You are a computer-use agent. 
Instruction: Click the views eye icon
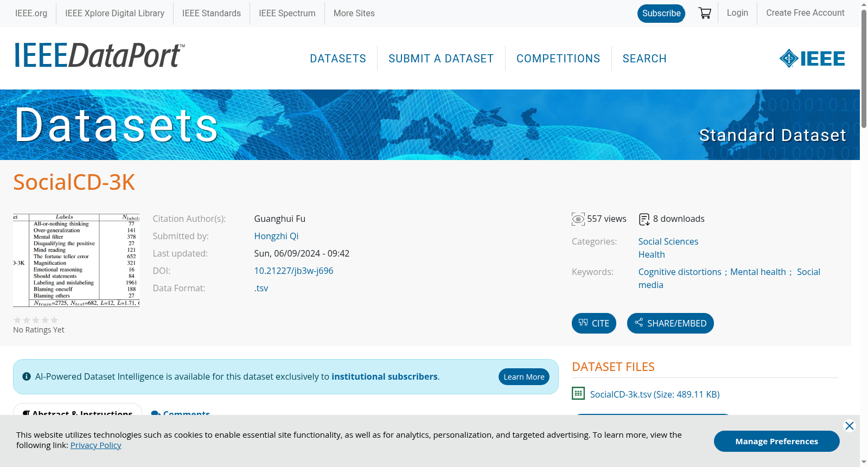[578, 219]
